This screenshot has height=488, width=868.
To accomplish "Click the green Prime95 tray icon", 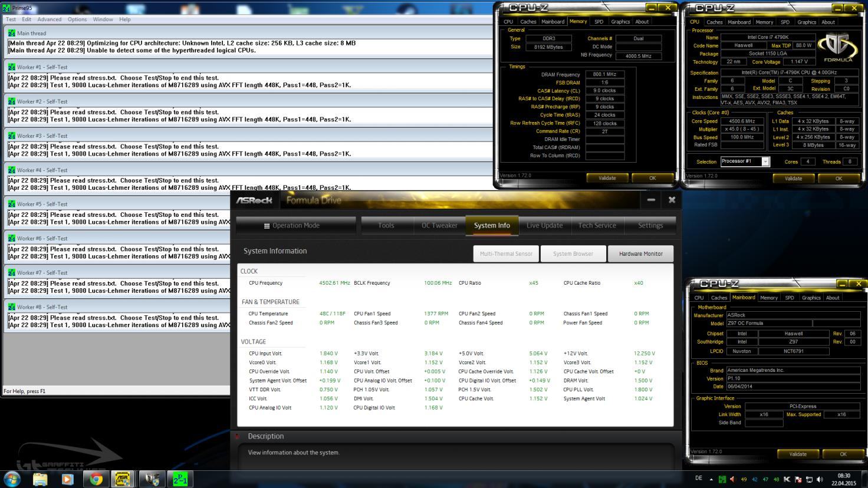I will point(722,479).
